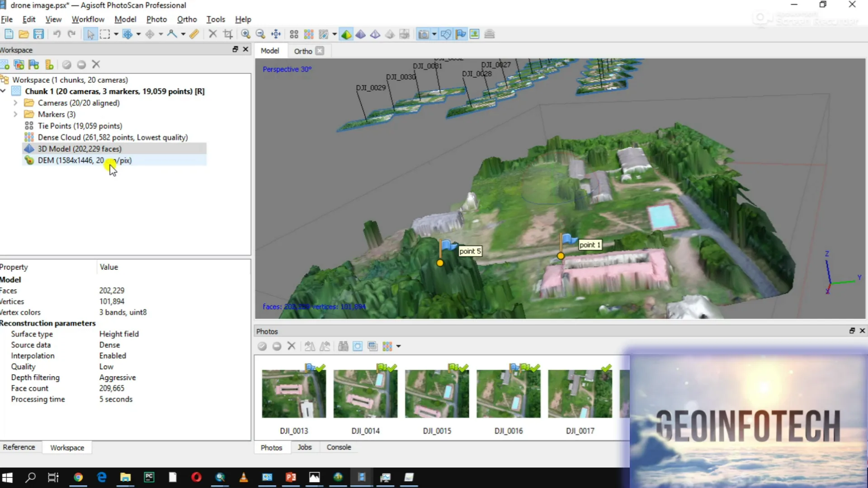Open the Workflow menu
The width and height of the screenshot is (868, 488).
pyautogui.click(x=88, y=19)
